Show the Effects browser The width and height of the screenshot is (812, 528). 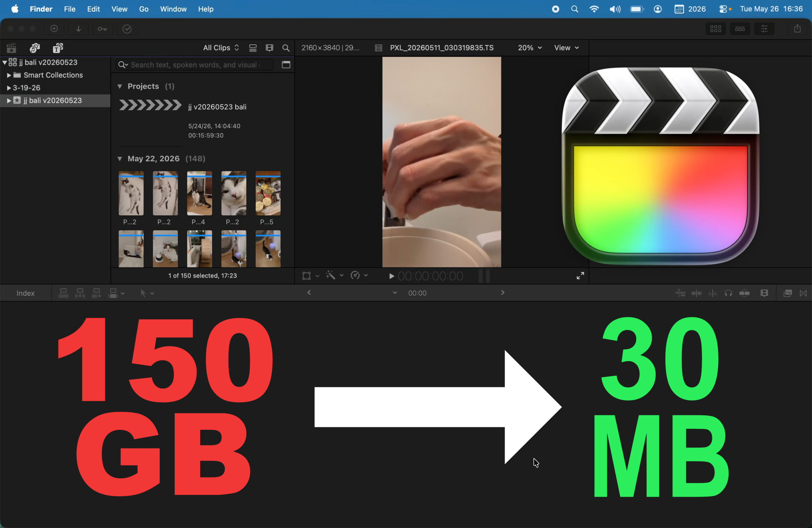click(x=788, y=293)
